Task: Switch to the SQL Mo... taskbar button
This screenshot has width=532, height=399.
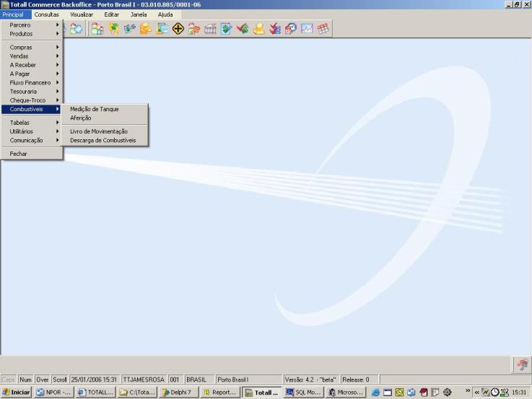Action: [x=303, y=393]
